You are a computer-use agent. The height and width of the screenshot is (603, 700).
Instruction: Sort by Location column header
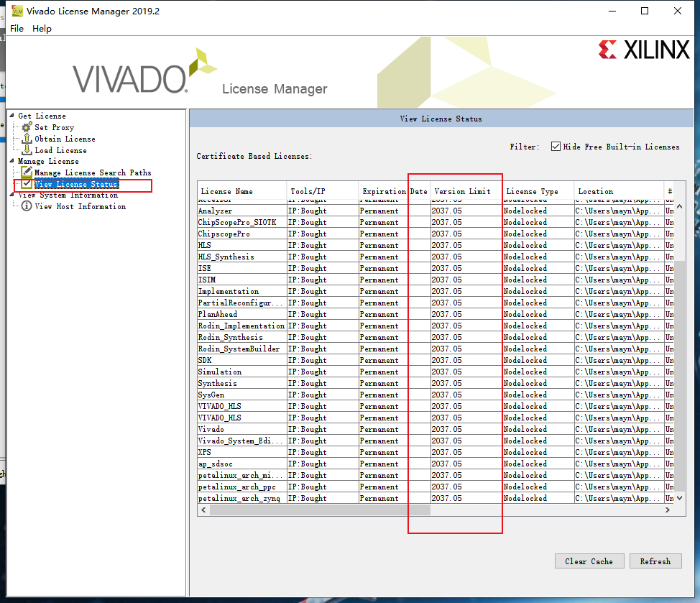620,191
